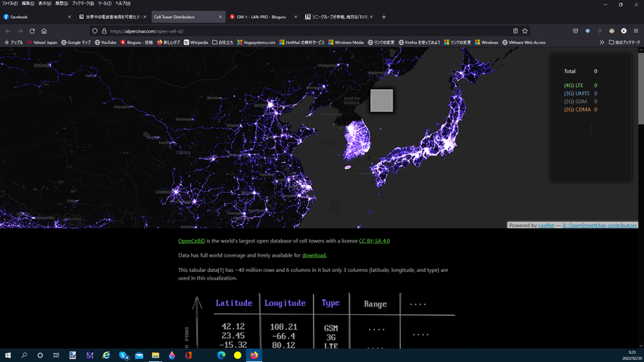Viewport: 644px width, 362px height.
Task: Switch to the 世界中の電波基地局 tab
Action: [113, 17]
